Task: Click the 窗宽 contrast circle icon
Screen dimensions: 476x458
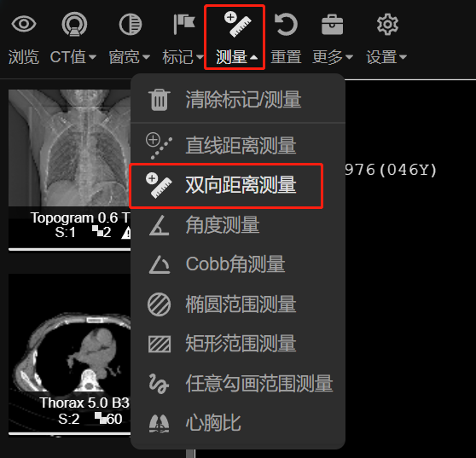Action: (x=131, y=24)
